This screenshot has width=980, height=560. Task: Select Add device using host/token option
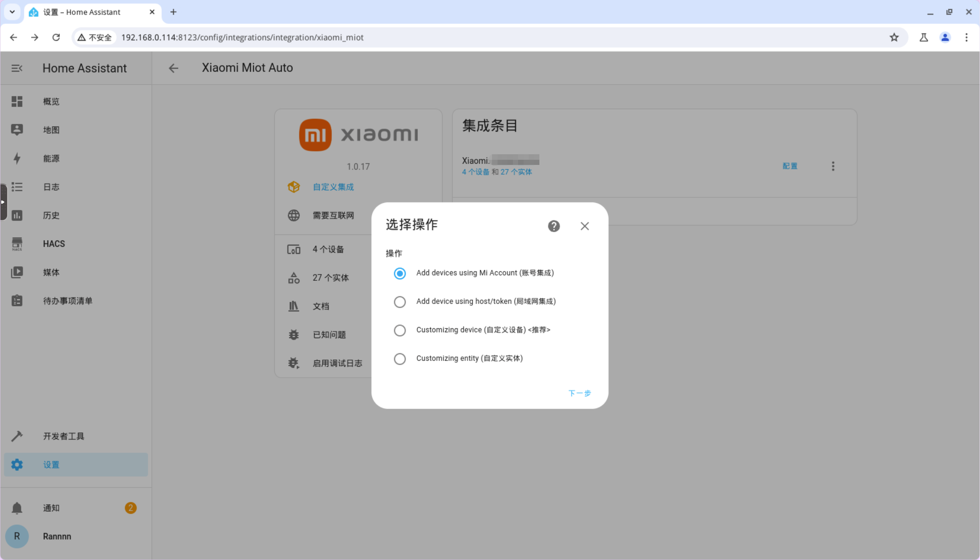point(400,302)
